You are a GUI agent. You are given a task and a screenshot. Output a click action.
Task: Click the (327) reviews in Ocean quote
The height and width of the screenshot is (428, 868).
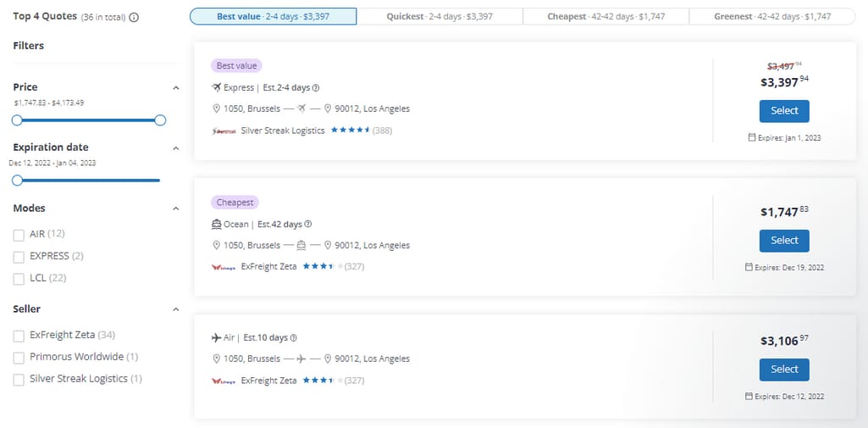tap(354, 267)
